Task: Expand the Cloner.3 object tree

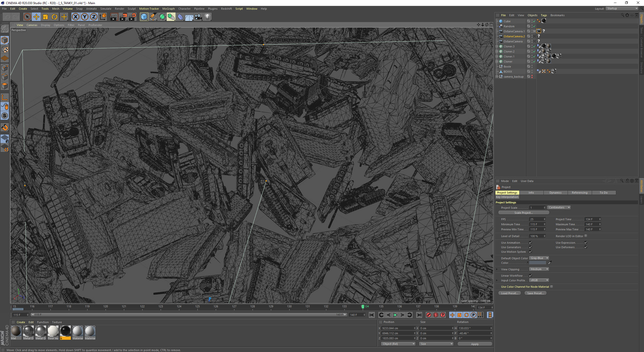Action: [x=497, y=46]
